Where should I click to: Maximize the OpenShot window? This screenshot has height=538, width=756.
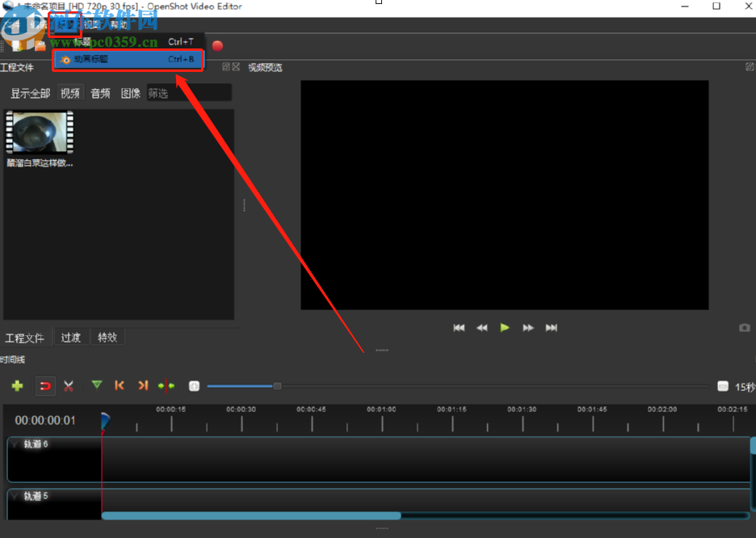pyautogui.click(x=716, y=6)
